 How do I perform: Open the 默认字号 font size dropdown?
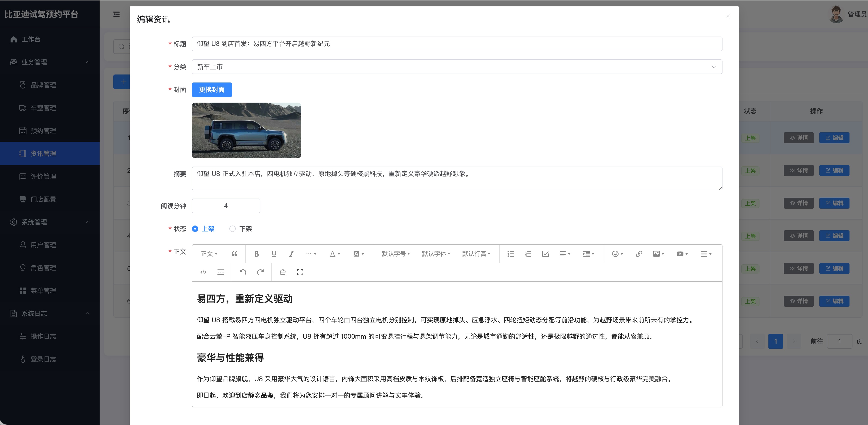point(396,254)
